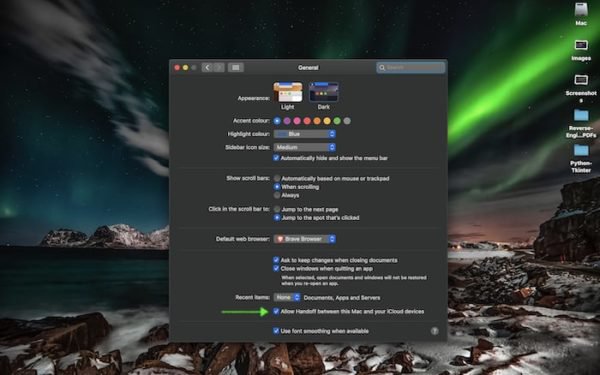Viewport: 600px width, 375px height.
Task: Choose the orange accent colour
Action: 317,121
